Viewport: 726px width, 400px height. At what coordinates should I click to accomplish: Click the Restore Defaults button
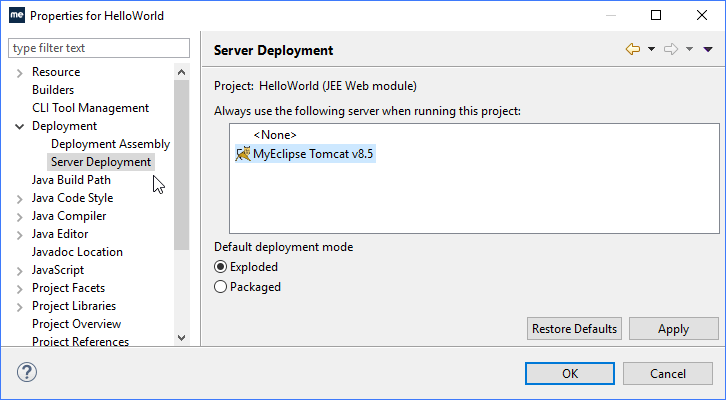point(574,329)
